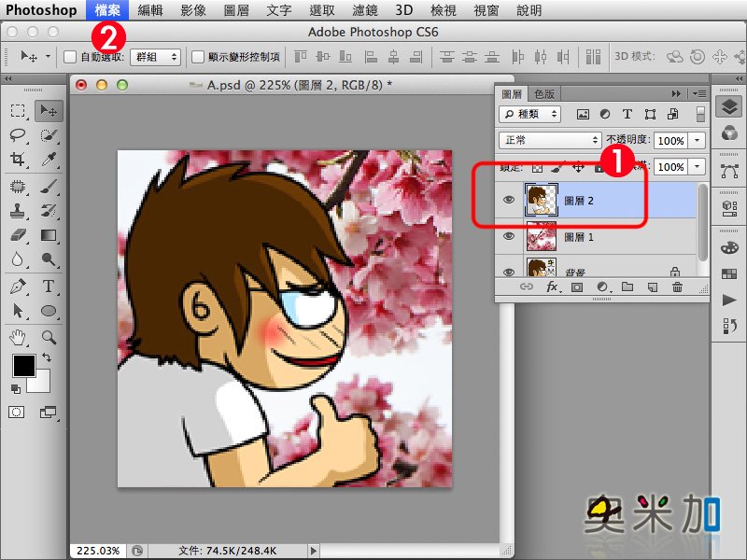
Task: Select the Move tool in the toolbox
Action: coord(49,110)
